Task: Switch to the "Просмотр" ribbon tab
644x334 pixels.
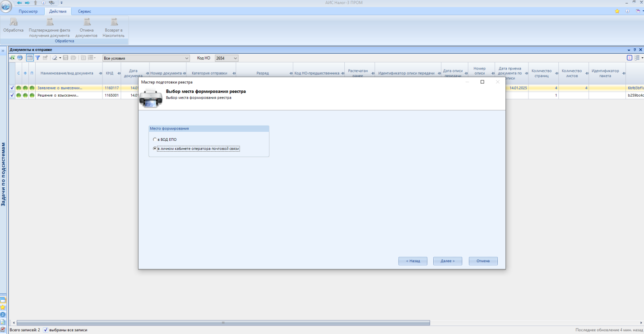Action: point(28,11)
